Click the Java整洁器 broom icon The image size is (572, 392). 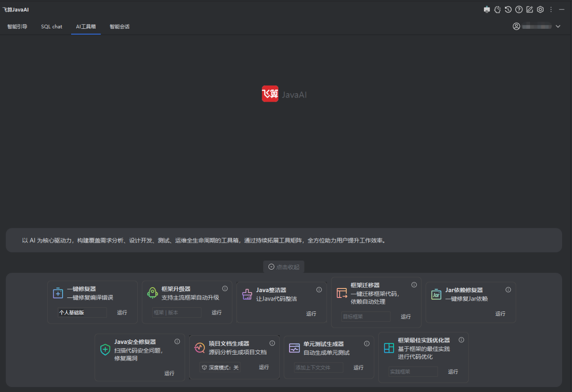[x=247, y=294]
